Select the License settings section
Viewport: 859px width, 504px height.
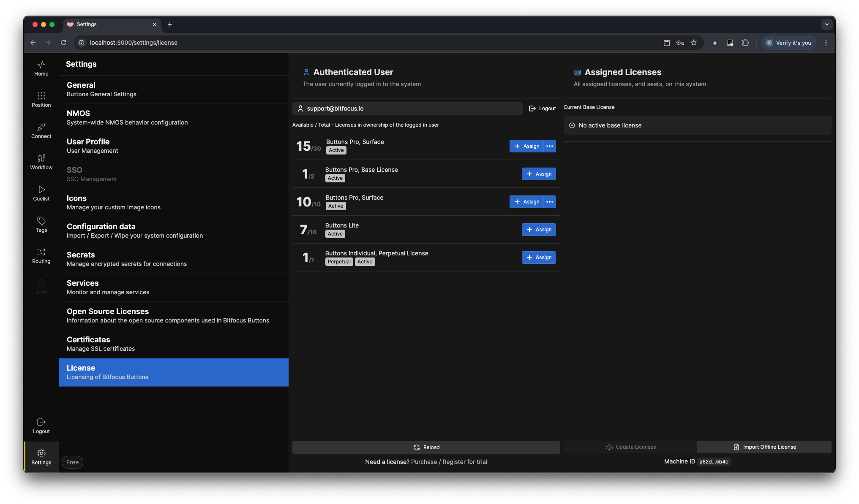pyautogui.click(x=174, y=372)
